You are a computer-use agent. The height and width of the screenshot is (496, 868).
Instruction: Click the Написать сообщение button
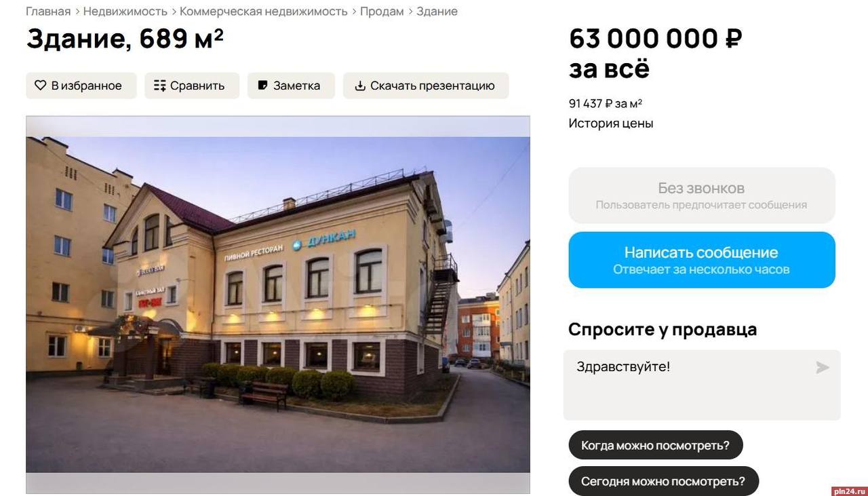pyautogui.click(x=702, y=260)
